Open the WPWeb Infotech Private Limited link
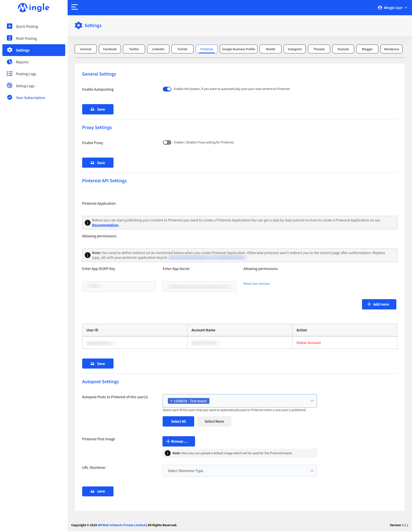This screenshot has height=532, width=412. 121,525
